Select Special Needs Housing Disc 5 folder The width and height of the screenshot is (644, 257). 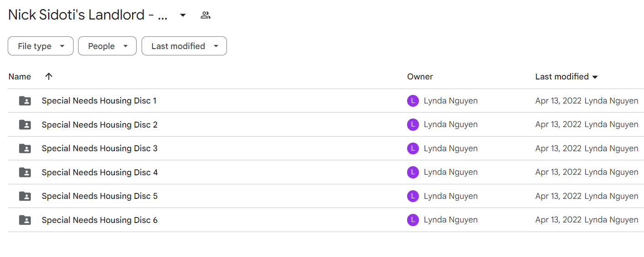[x=325, y=196]
